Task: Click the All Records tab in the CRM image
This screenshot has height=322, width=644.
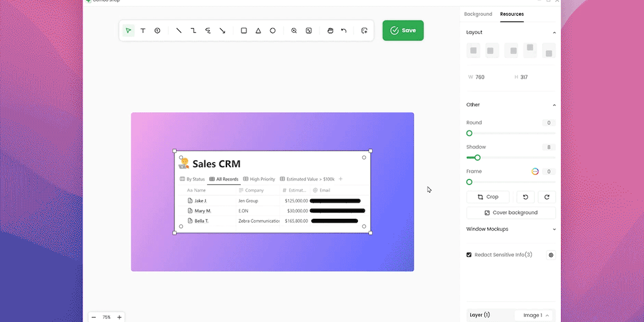Action: [224, 179]
